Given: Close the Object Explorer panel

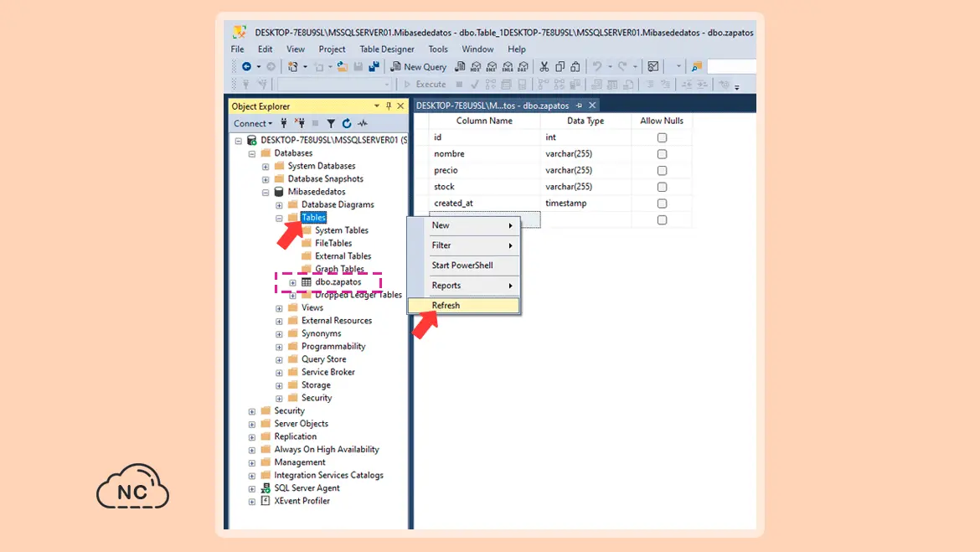Looking at the screenshot, I should pyautogui.click(x=400, y=106).
